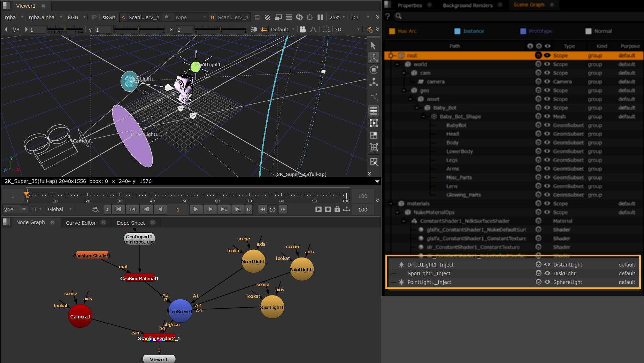This screenshot has height=363, width=644.
Task: Open the Properties tab
Action: tap(409, 5)
